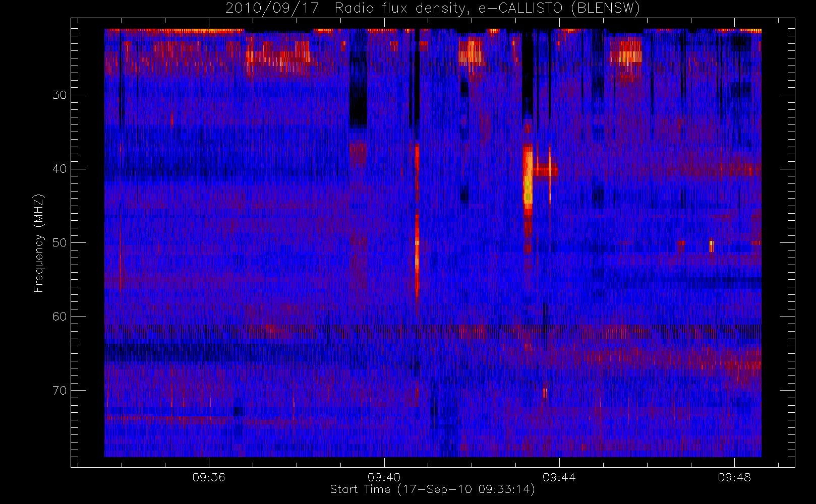Click the 40 frequency tick label
This screenshot has width=816, height=504.
pos(60,169)
